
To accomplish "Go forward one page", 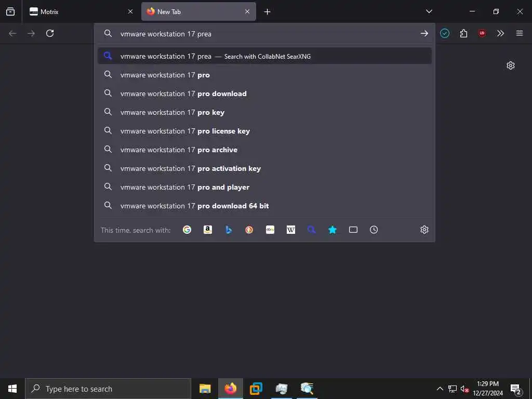I will 31,33.
